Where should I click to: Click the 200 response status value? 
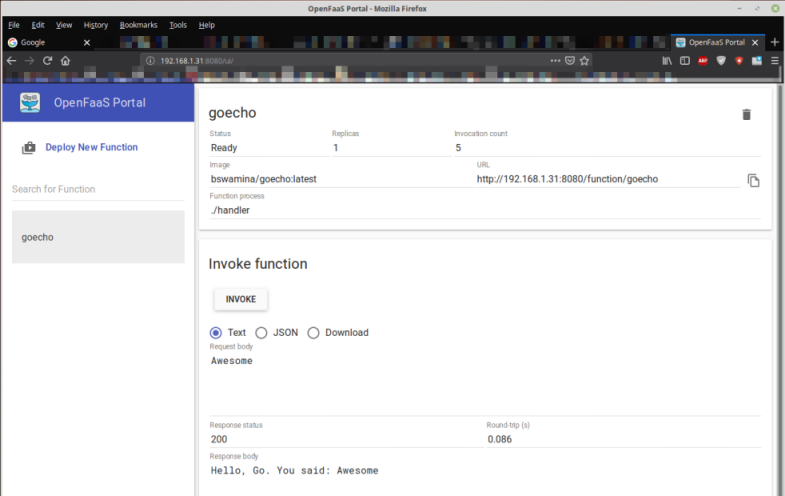click(219, 439)
